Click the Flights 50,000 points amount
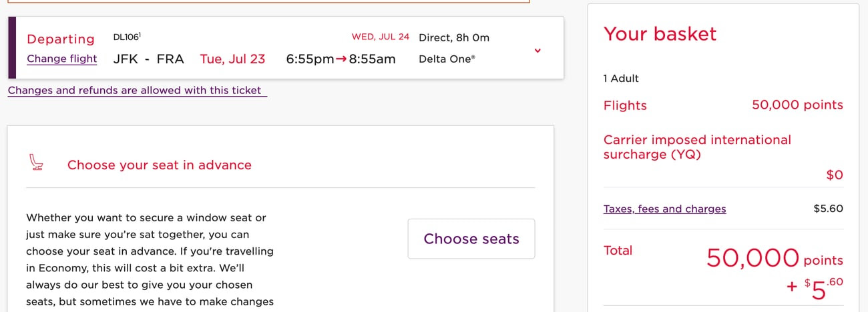 coord(797,105)
